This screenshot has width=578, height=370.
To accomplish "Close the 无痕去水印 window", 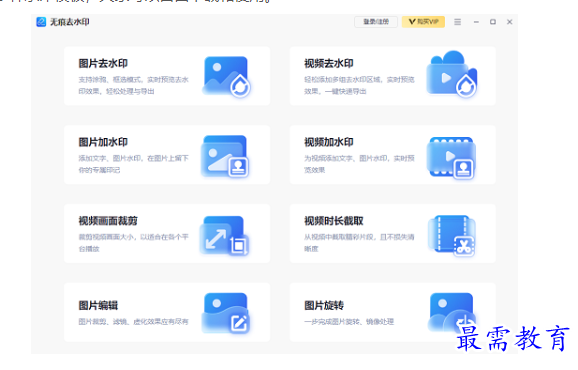I will click(509, 22).
